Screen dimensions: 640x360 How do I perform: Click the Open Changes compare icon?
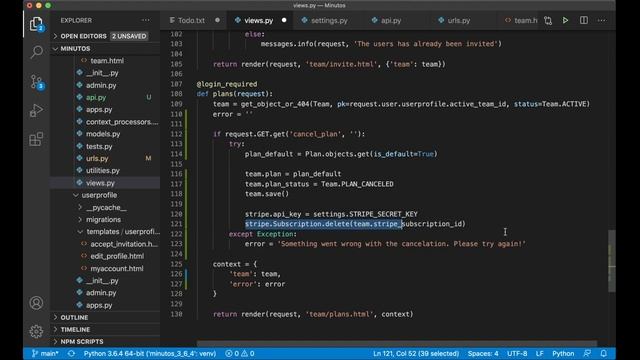pyautogui.click(x=548, y=20)
